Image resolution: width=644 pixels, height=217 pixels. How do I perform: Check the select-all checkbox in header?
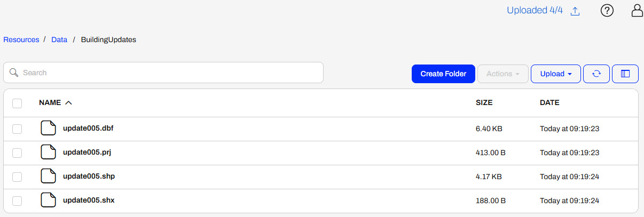(x=17, y=103)
